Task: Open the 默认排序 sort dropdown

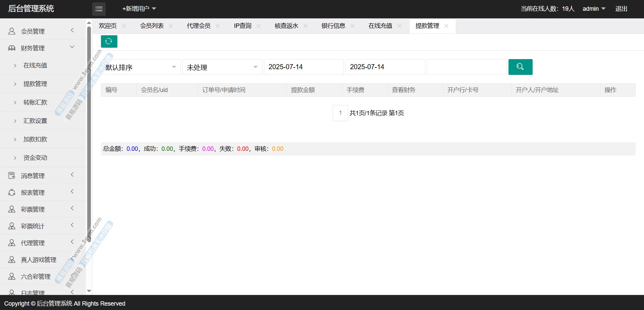Action: click(141, 67)
